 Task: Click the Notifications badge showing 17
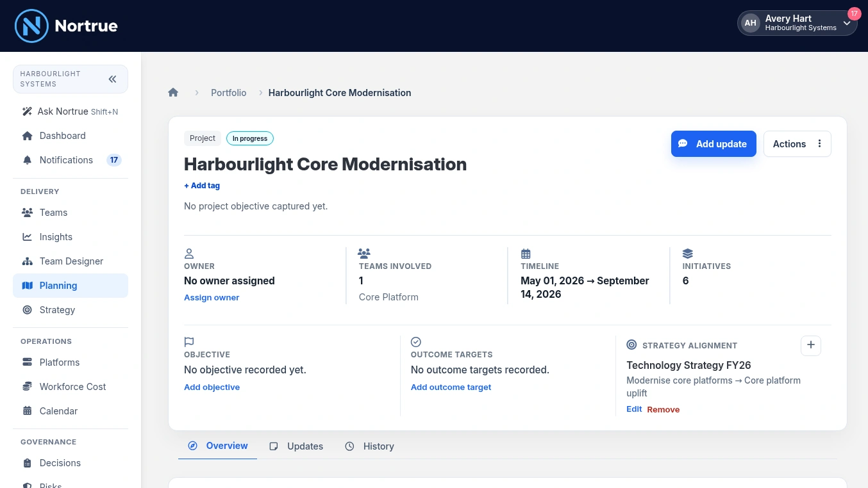114,160
